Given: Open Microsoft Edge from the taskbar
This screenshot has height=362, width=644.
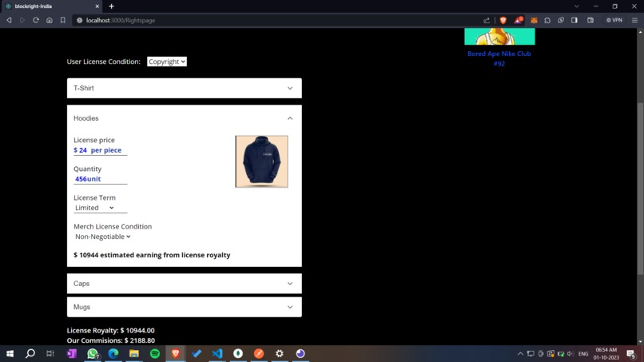Looking at the screenshot, I should 113,353.
